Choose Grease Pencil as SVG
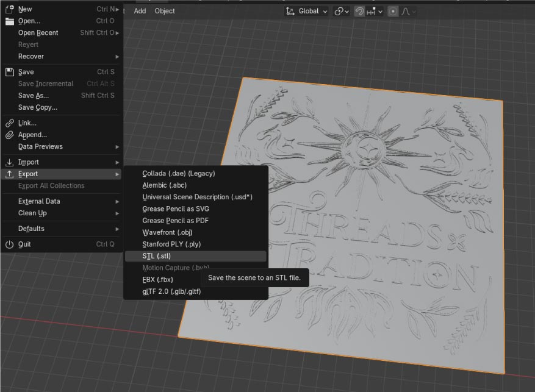This screenshot has height=392, width=535. coord(195,209)
